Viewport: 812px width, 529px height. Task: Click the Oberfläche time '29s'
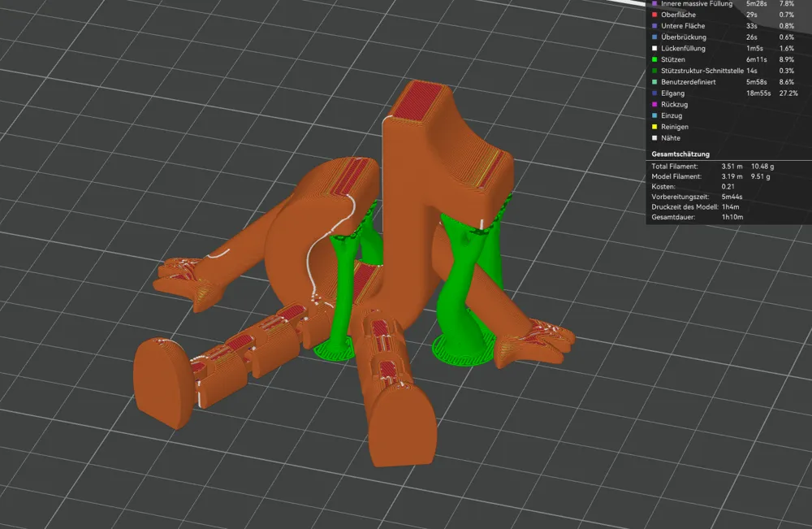pyautogui.click(x=751, y=15)
